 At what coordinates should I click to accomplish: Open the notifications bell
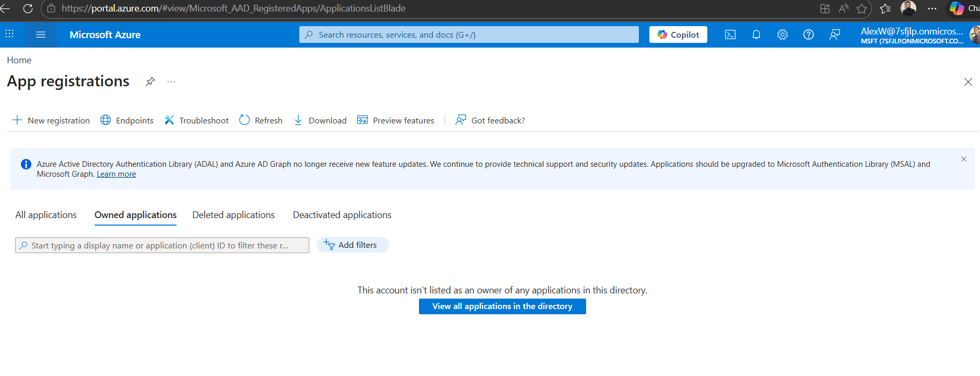click(x=756, y=35)
